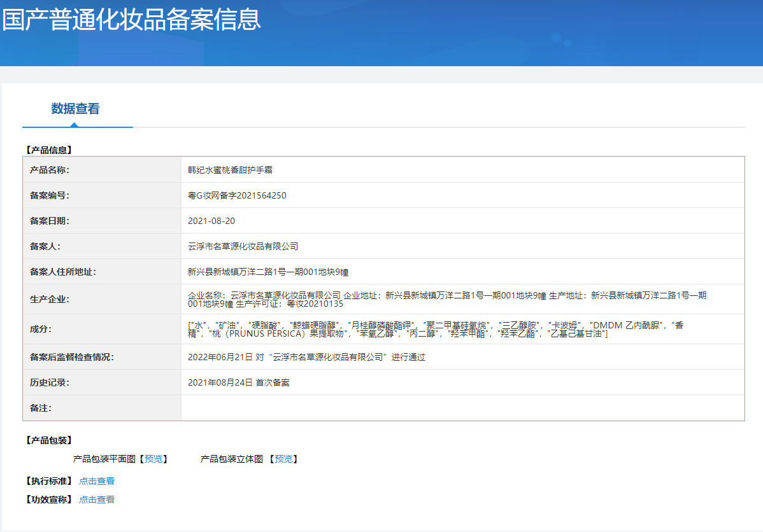This screenshot has height=532, width=763.
Task: Select filing date 2021-08-20
Action: pyautogui.click(x=211, y=221)
